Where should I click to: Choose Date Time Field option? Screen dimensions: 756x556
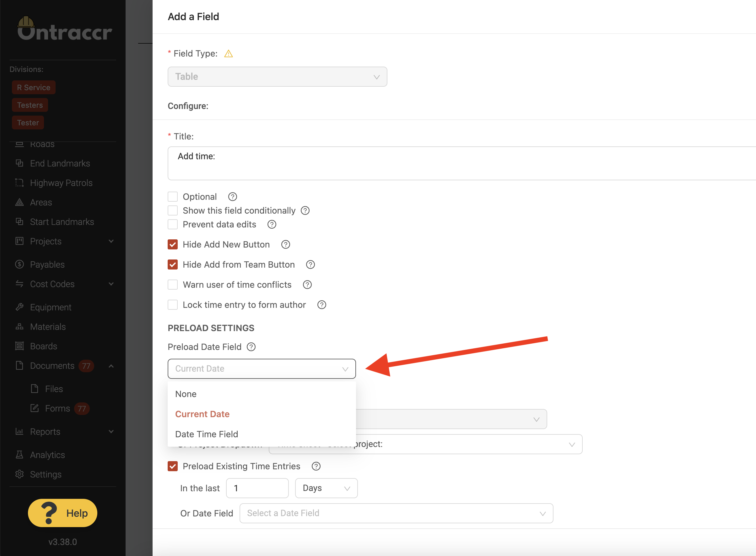pos(207,434)
